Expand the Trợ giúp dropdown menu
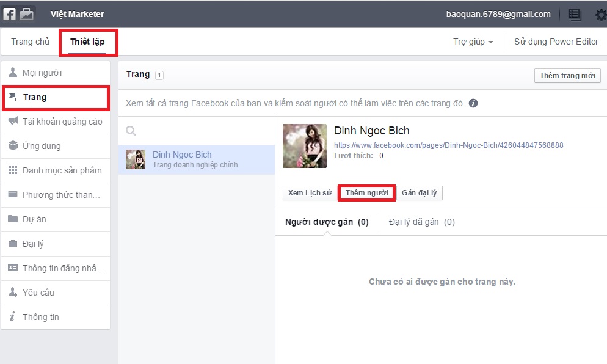Screen dimensions: 607x364 [x=473, y=42]
